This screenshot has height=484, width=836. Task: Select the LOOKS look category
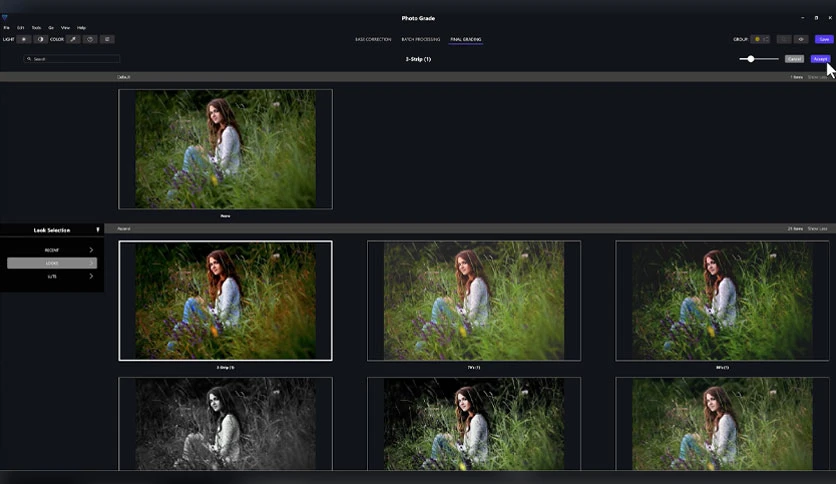tap(52, 263)
